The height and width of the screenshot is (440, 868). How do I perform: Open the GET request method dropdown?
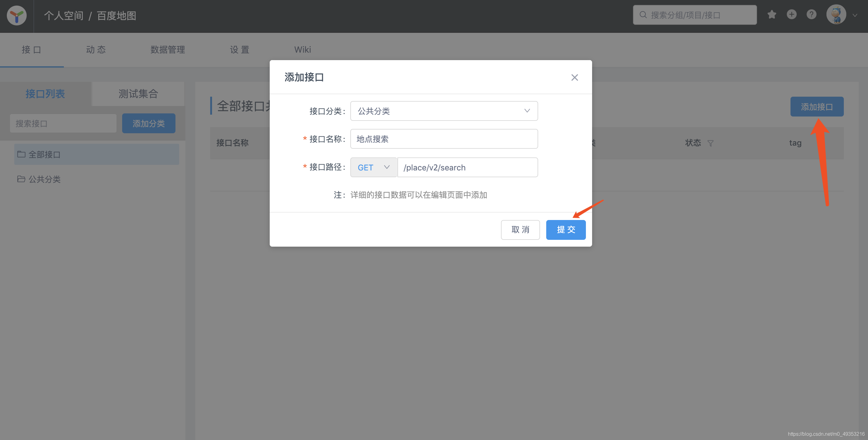click(373, 167)
